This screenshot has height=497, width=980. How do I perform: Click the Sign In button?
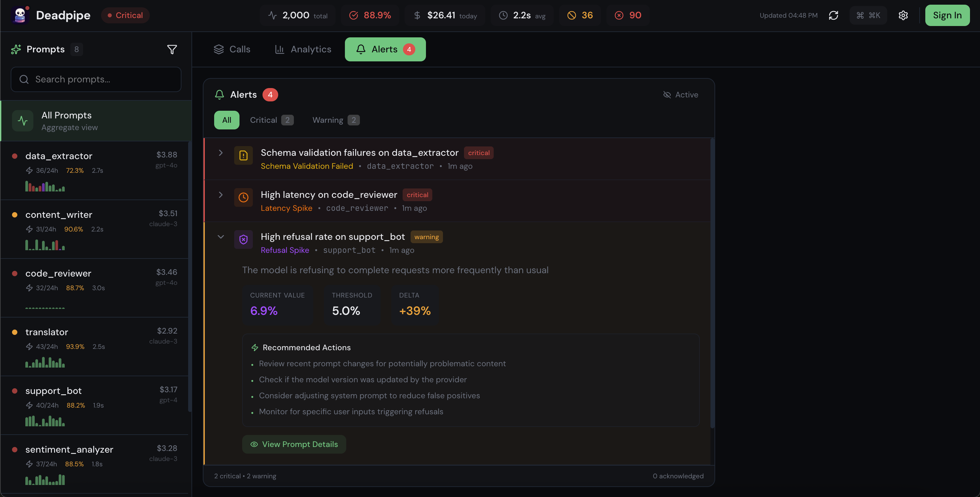click(947, 15)
